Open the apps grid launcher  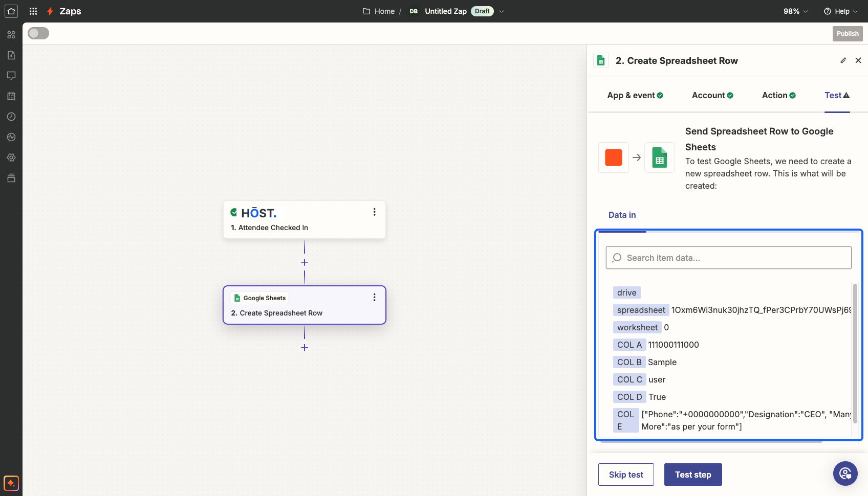[33, 11]
